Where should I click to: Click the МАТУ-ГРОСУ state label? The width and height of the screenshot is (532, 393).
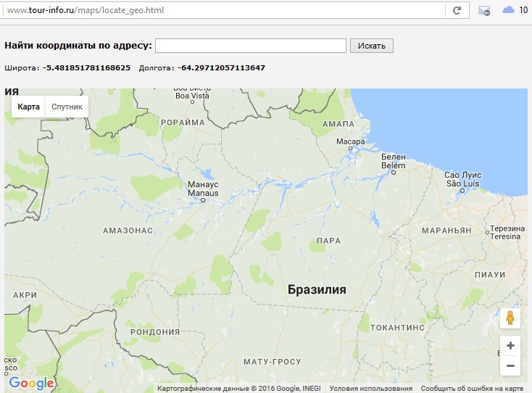coord(272,362)
